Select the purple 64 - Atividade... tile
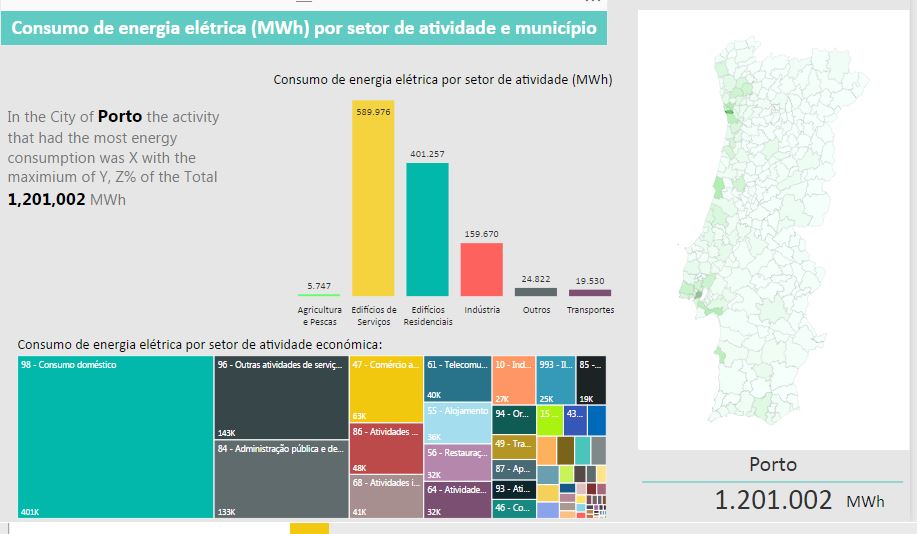This screenshot has width=917, height=534. (457, 499)
